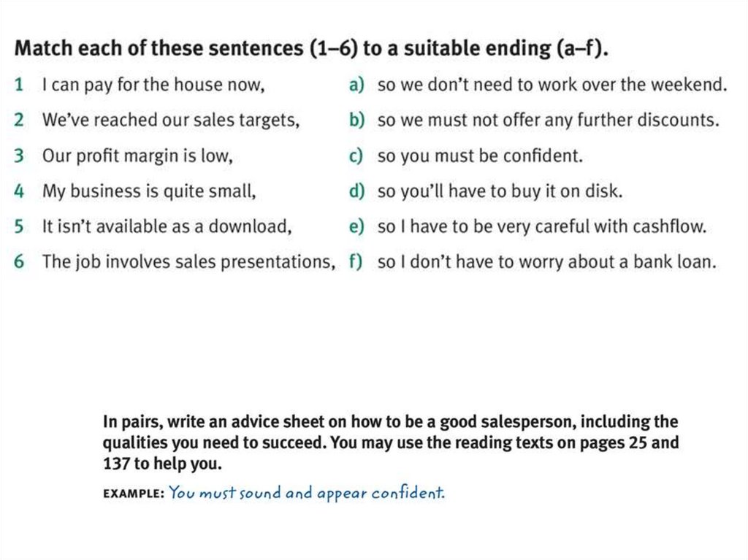
Task: Select sentence 1 'I can pay for the house now'
Action: pos(153,85)
